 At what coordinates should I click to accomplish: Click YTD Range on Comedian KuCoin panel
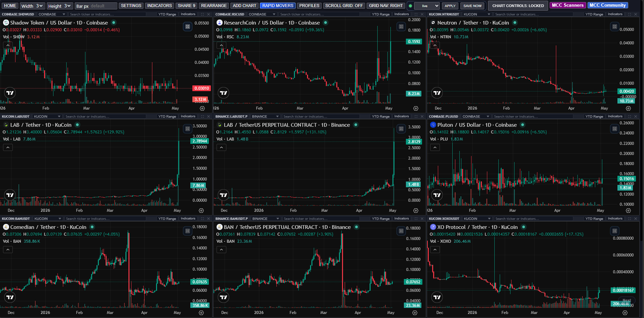(x=167, y=218)
